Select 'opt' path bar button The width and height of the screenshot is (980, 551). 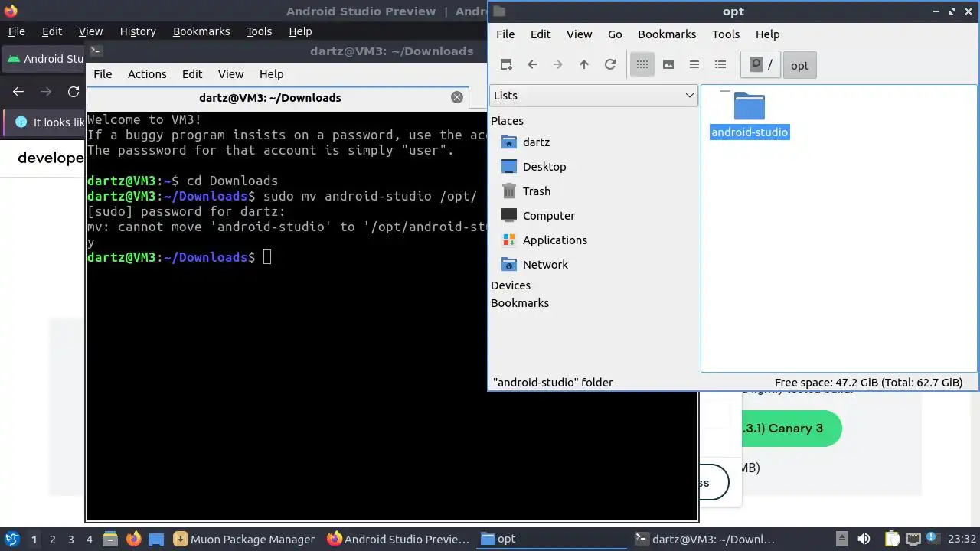(799, 65)
